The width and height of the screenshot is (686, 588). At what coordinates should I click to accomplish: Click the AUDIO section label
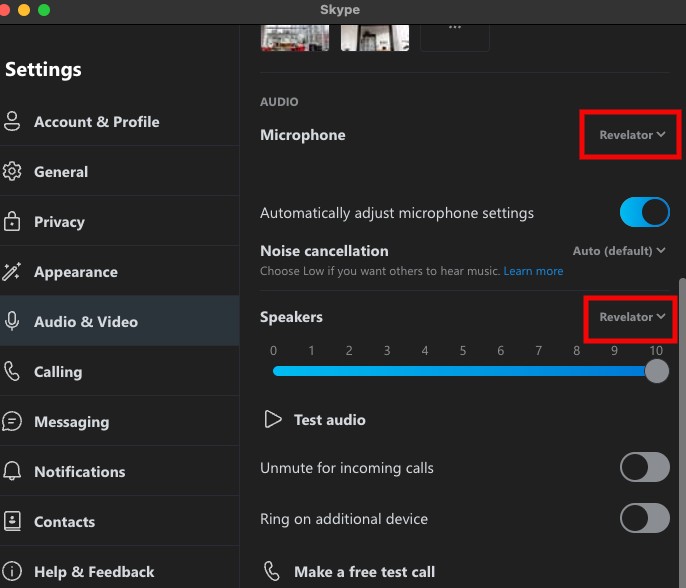[x=279, y=102]
